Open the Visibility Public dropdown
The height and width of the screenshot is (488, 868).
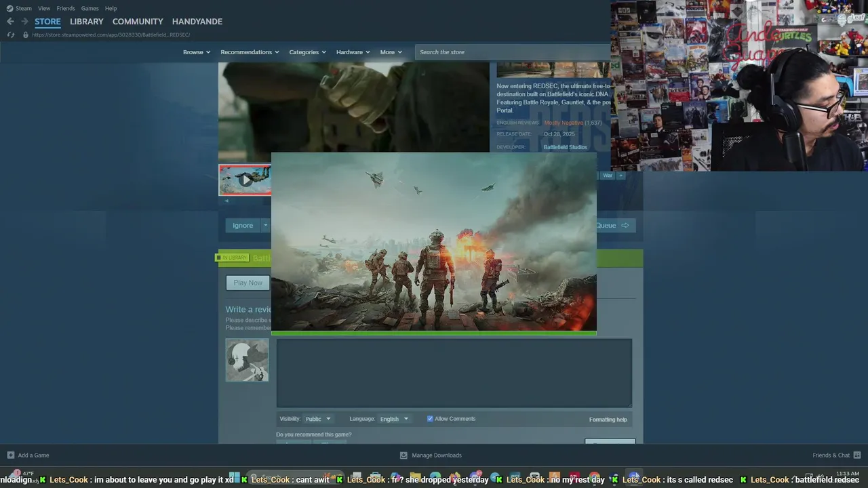[317, 419]
